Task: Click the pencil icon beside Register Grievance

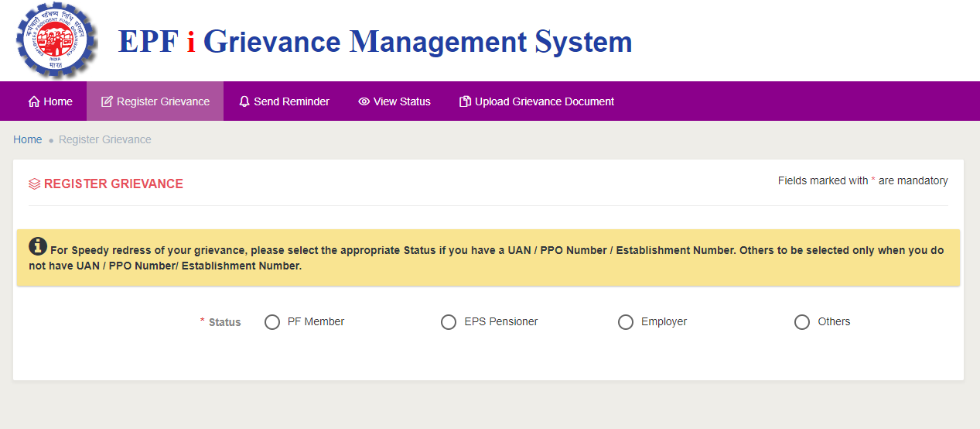Action: click(x=107, y=101)
